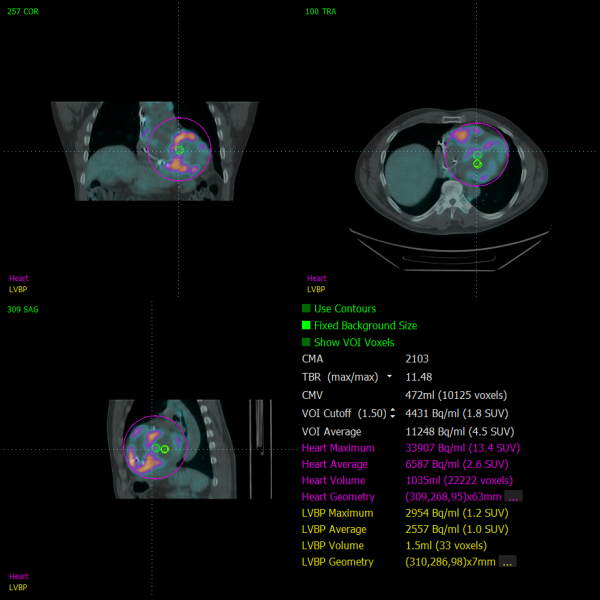This screenshot has height=600, width=600.
Task: Click the VOI Cutoff value 4431 Bq/ml
Action: 457,413
